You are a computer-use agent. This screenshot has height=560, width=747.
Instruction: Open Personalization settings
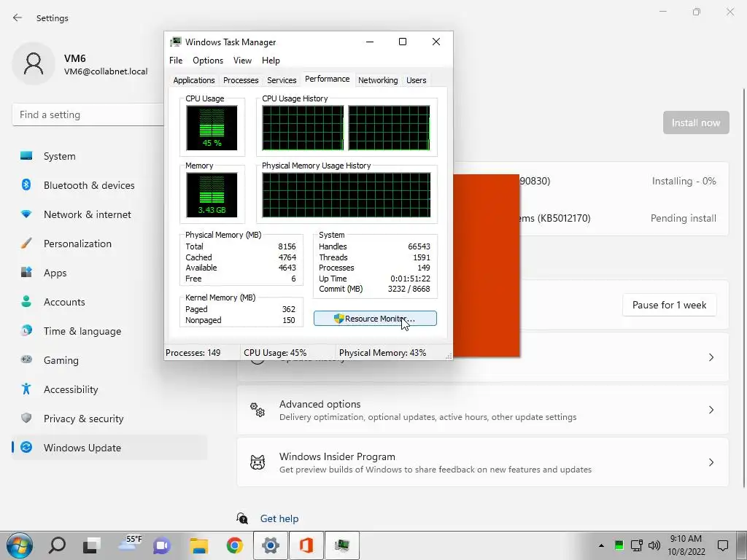(x=109, y=244)
